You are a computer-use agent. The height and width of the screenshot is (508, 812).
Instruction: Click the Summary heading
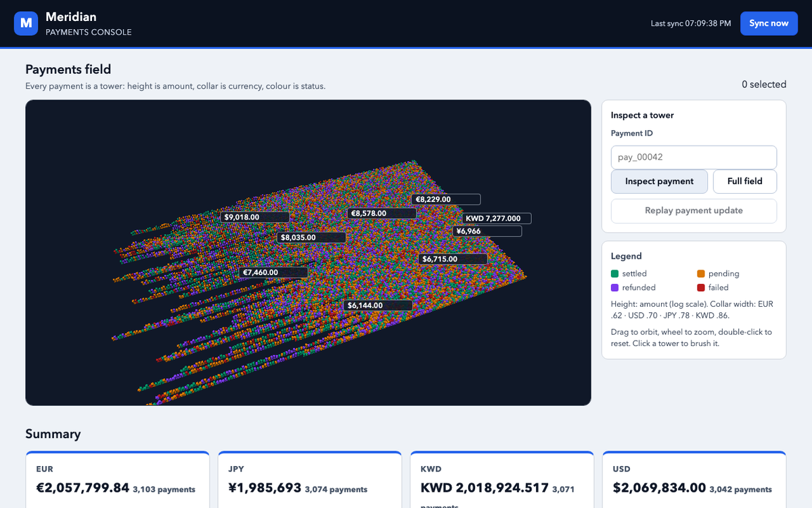pyautogui.click(x=53, y=434)
